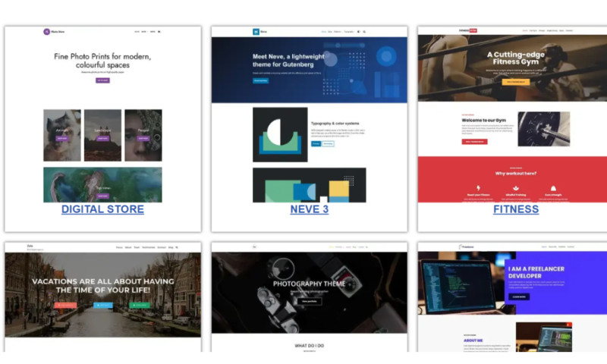Screen dimensions: 607x364
Task: Click the yellow button on Fitness Gym hero
Action: point(515,81)
